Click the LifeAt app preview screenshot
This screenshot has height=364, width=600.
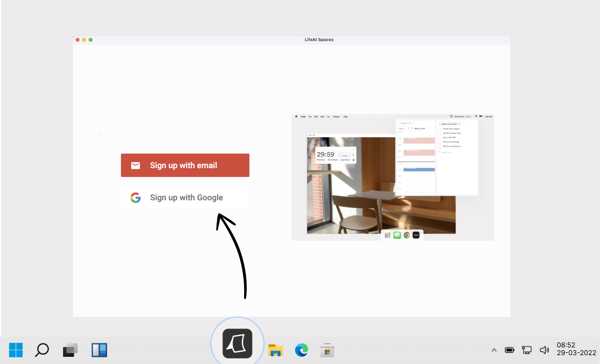point(393,177)
